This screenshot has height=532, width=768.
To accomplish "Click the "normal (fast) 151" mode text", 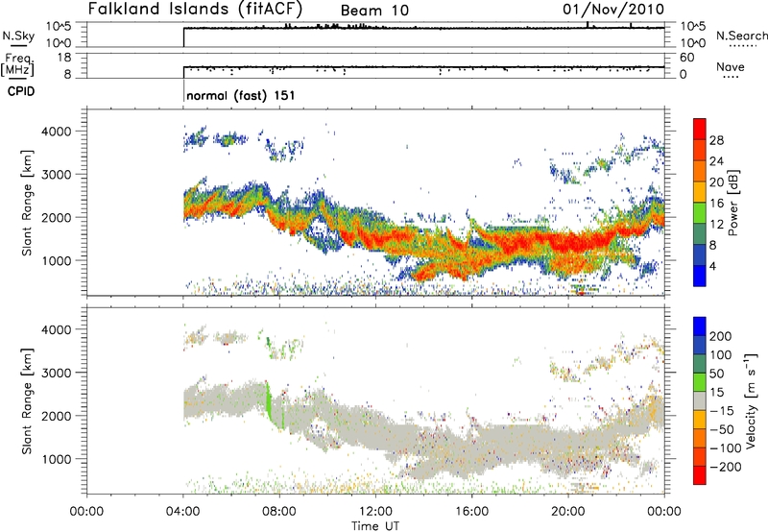I will 241,95.
